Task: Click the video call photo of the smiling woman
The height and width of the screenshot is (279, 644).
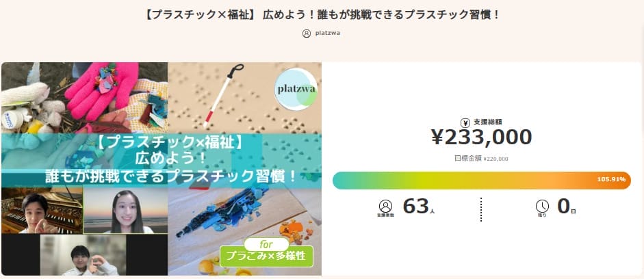Action: click(125, 211)
